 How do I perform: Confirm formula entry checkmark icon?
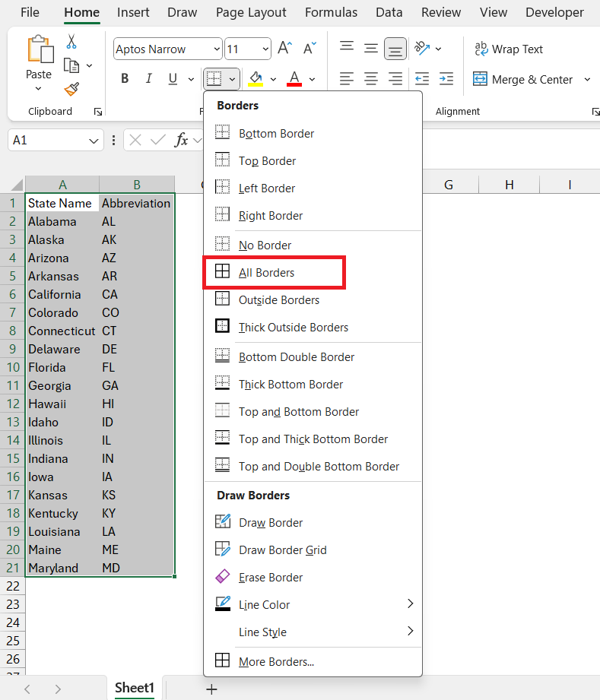pyautogui.click(x=157, y=140)
